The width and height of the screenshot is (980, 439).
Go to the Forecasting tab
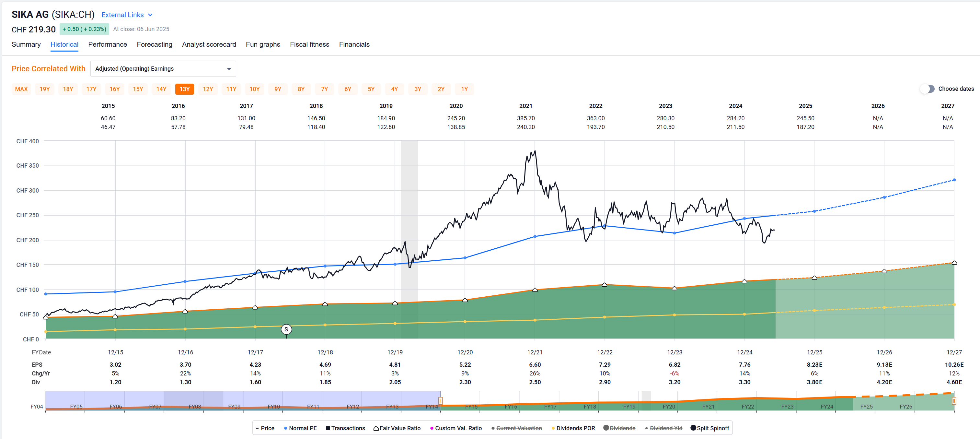tap(155, 44)
